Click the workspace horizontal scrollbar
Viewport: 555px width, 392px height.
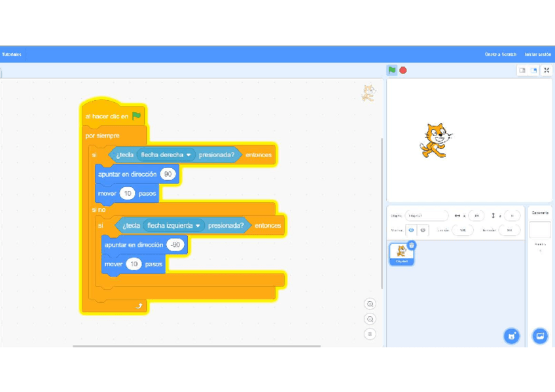tap(196, 346)
